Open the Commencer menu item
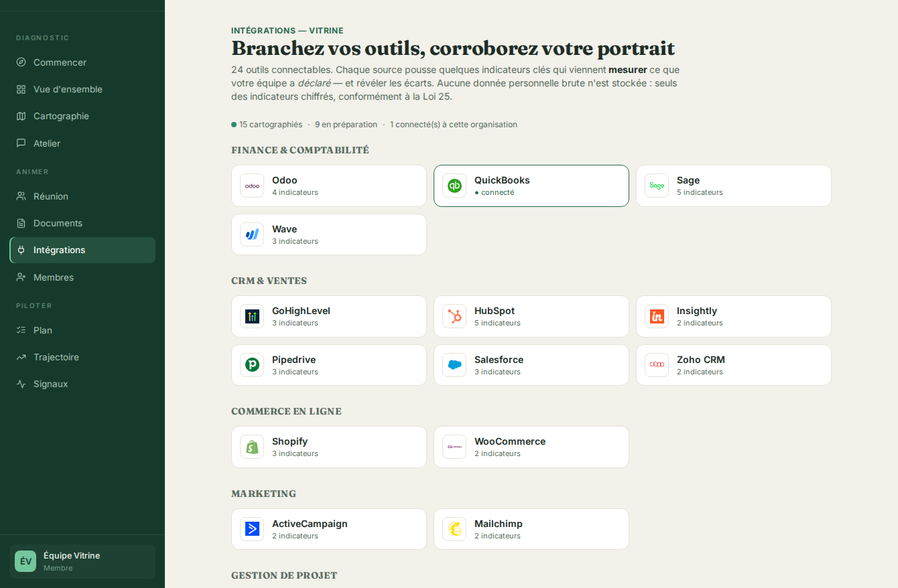This screenshot has height=588, width=898. pos(82,62)
